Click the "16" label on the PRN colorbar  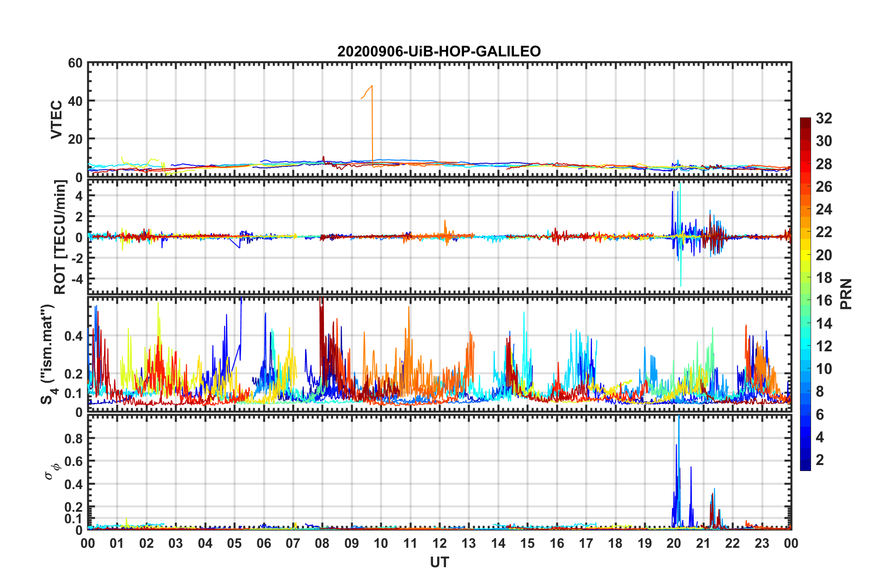[824, 300]
